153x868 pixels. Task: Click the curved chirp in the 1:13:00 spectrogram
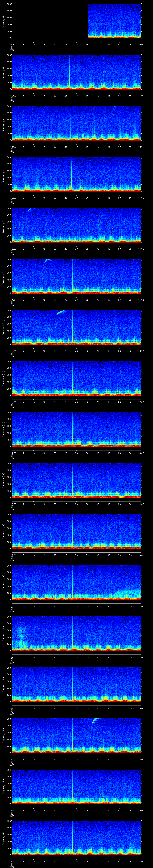[31, 210]
